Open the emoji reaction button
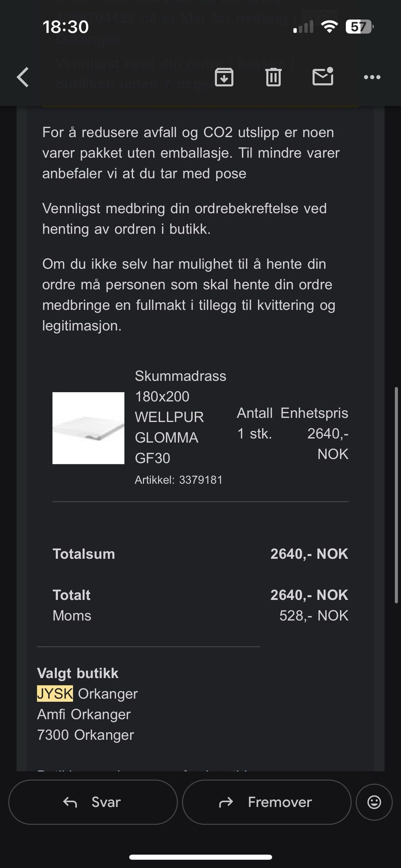This screenshot has width=401, height=868. [374, 802]
